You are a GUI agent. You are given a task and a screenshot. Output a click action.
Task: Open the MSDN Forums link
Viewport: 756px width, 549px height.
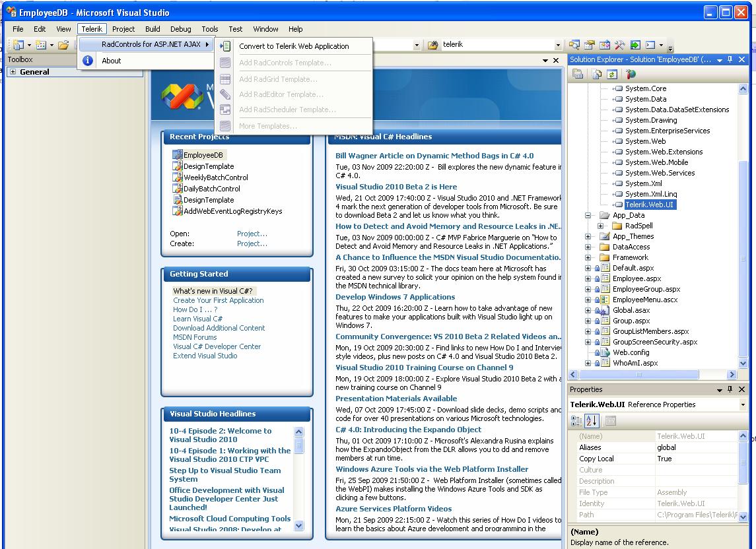(195, 337)
